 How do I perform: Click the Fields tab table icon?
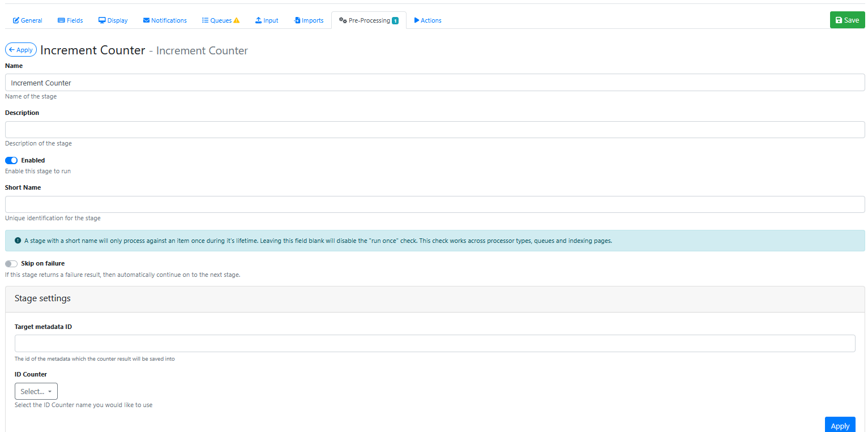[x=61, y=20]
